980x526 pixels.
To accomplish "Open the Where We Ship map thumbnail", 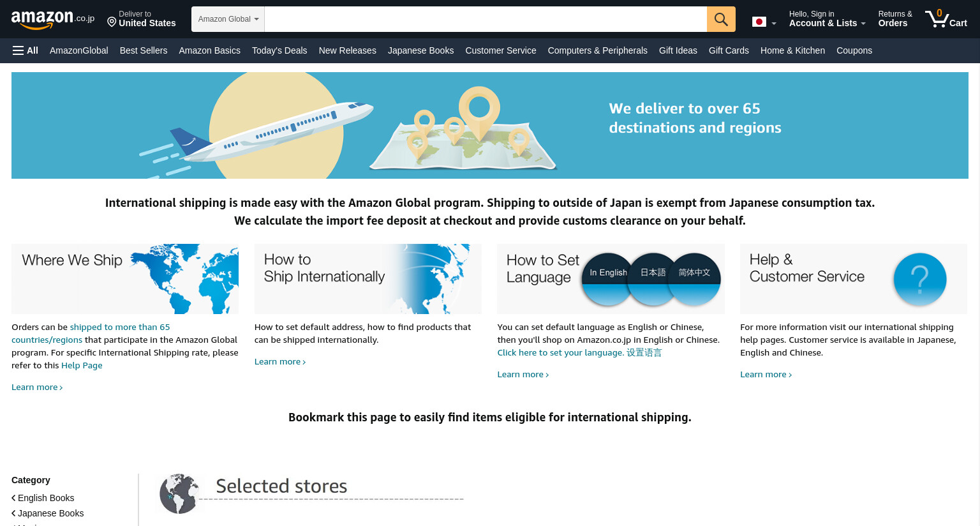I will tap(125, 279).
